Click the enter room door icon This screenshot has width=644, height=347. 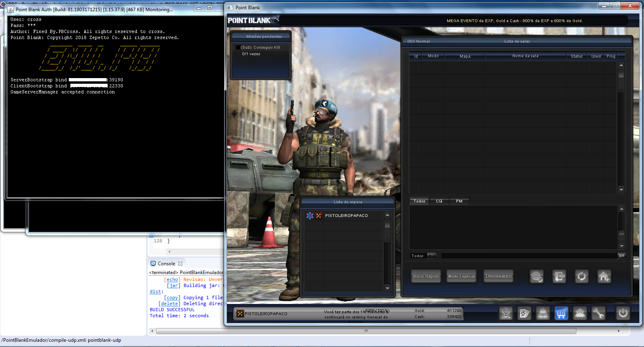pos(559,276)
